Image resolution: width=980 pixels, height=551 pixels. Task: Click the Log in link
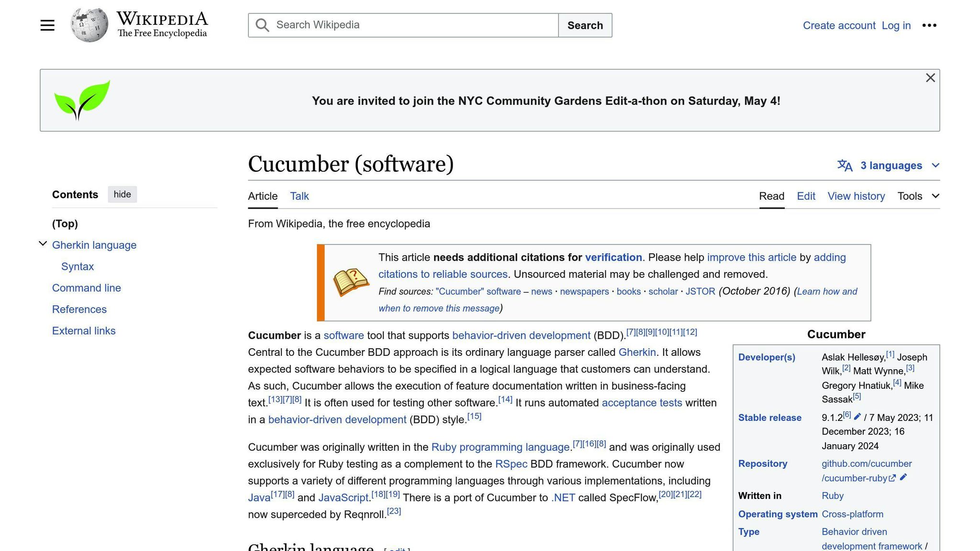(x=896, y=25)
